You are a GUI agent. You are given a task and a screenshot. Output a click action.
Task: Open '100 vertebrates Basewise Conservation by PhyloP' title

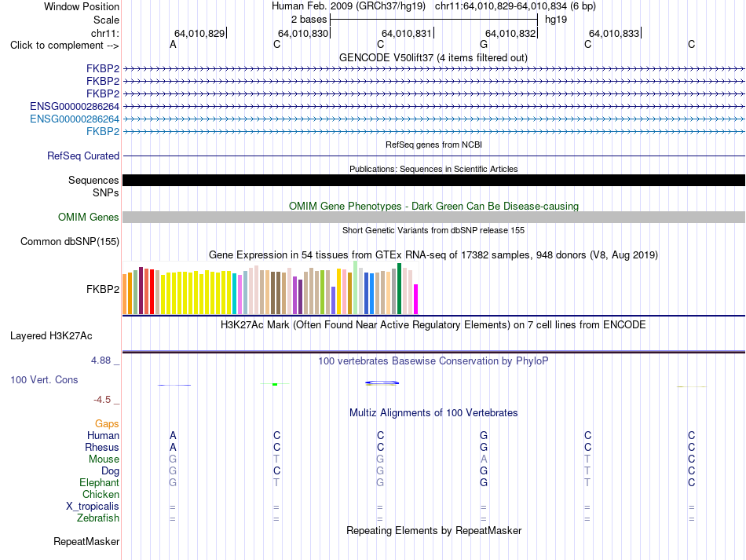[433, 361]
